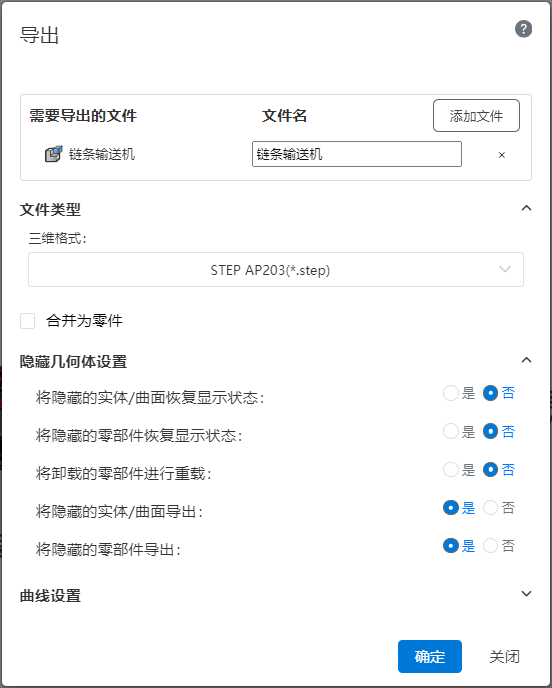
Task: Click the 添加文件 button
Action: (476, 116)
